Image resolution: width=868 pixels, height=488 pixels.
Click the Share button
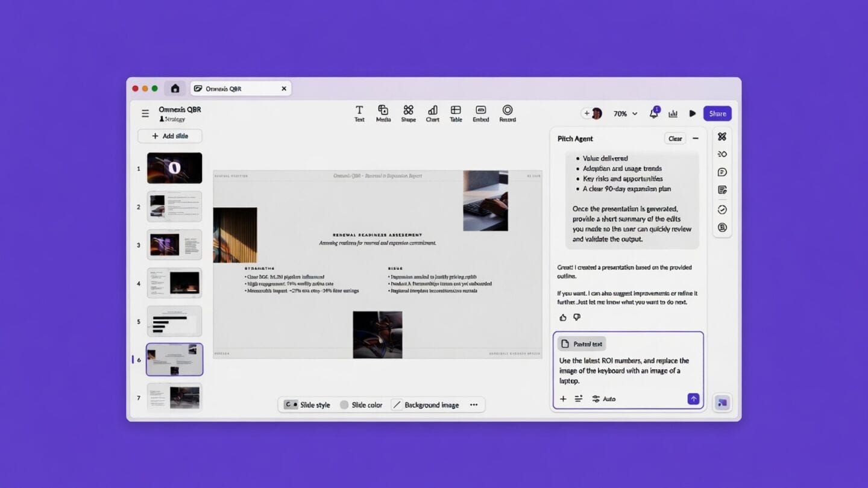click(x=717, y=113)
